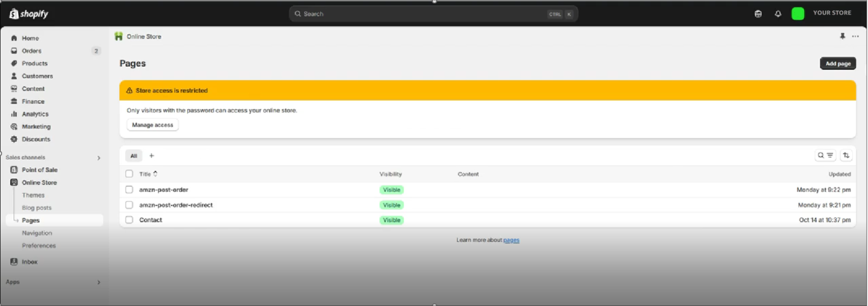This screenshot has height=306, width=868.
Task: Open Navigation in the sidebar
Action: [37, 233]
